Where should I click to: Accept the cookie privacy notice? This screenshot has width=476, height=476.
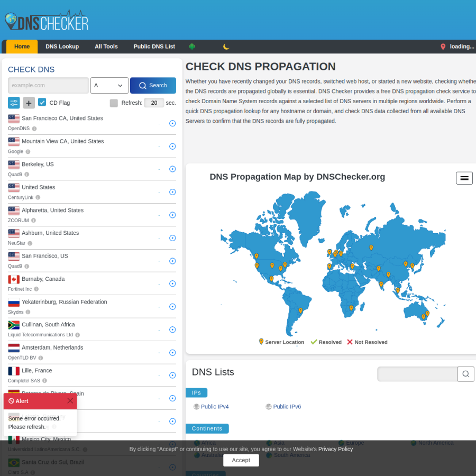pos(241,460)
